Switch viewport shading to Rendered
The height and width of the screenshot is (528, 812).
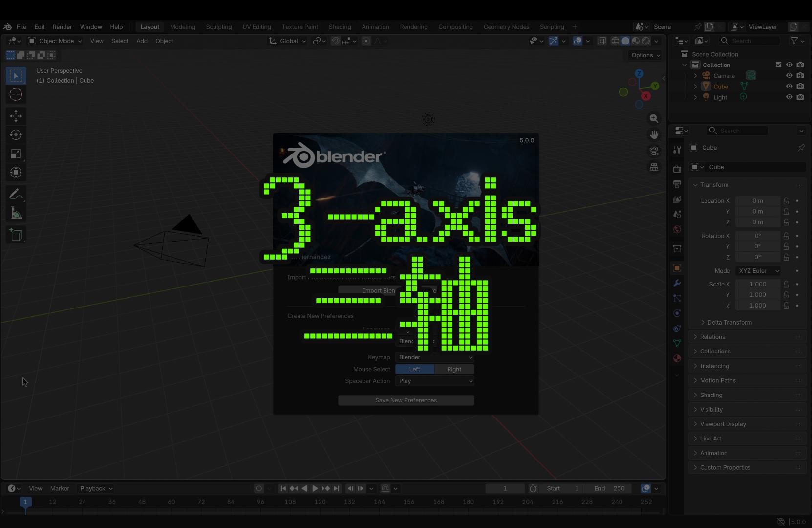pos(646,41)
